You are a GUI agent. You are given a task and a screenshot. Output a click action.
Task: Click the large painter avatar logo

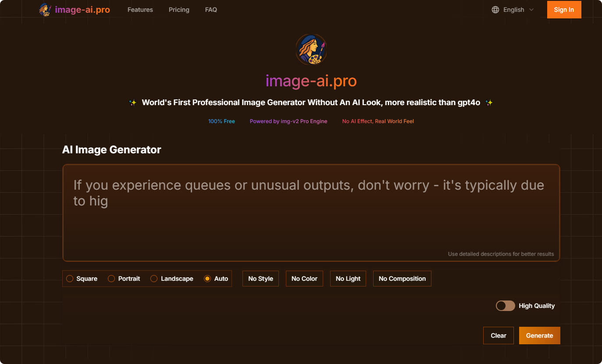point(311,50)
